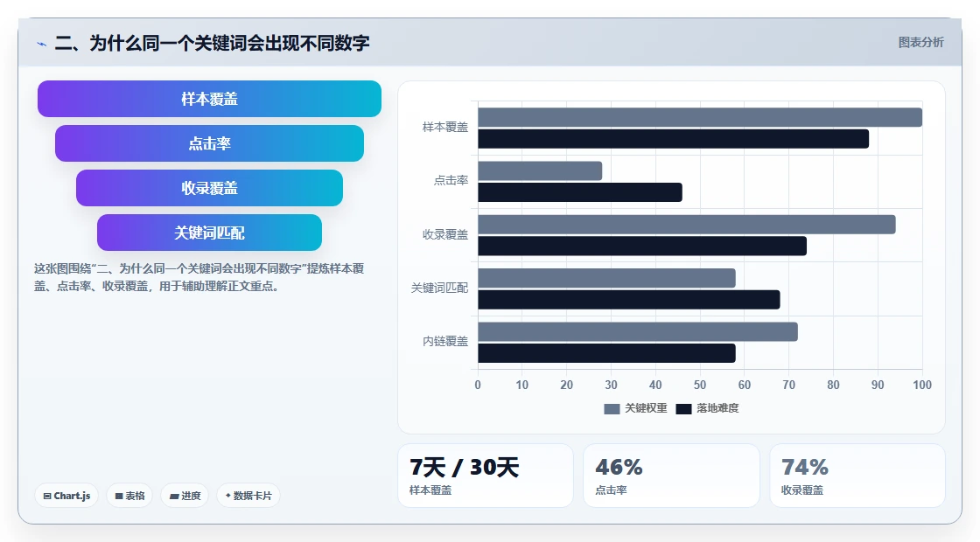Click the 内链覆盖 y-axis label
The width and height of the screenshot is (980, 542).
445,342
